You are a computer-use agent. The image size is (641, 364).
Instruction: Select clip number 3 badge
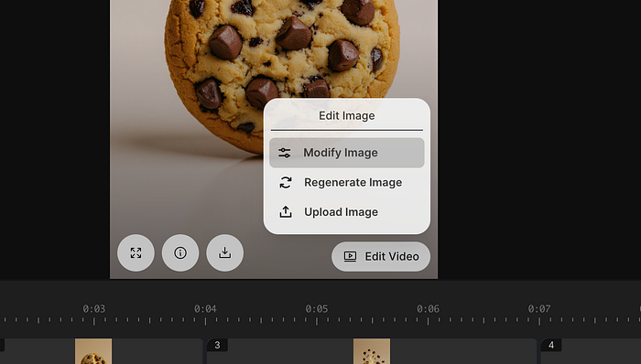[x=218, y=345]
